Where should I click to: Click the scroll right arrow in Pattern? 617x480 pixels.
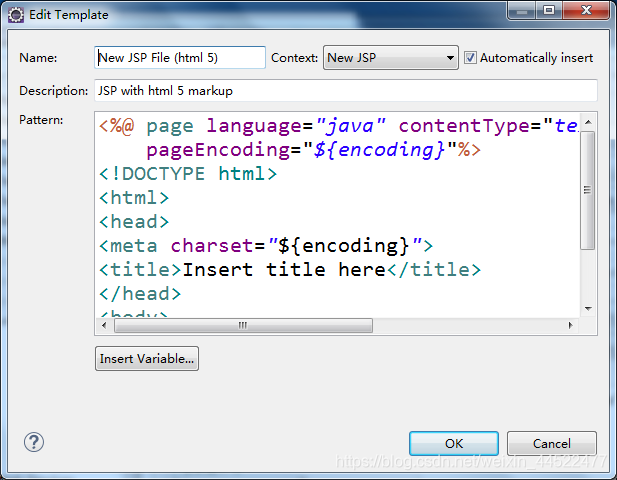[571, 325]
